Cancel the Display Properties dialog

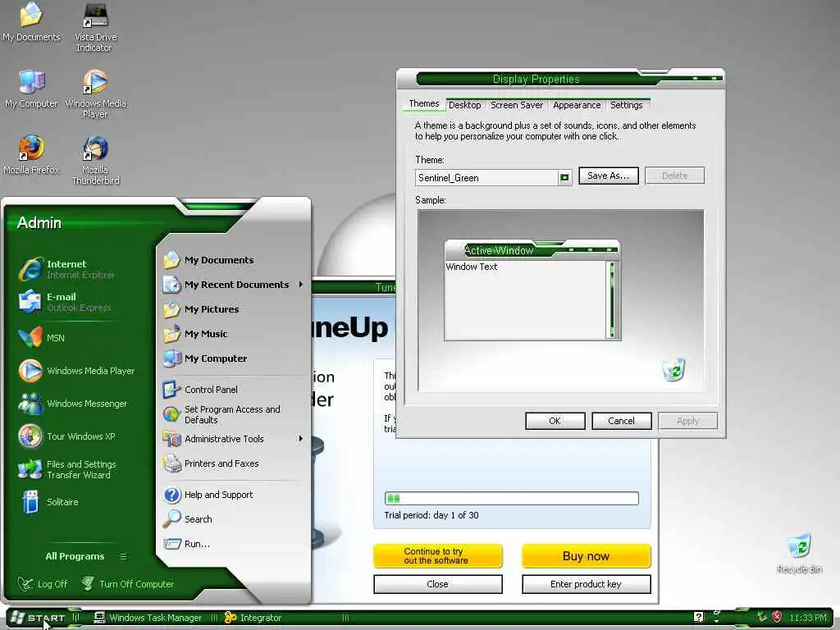click(x=622, y=421)
